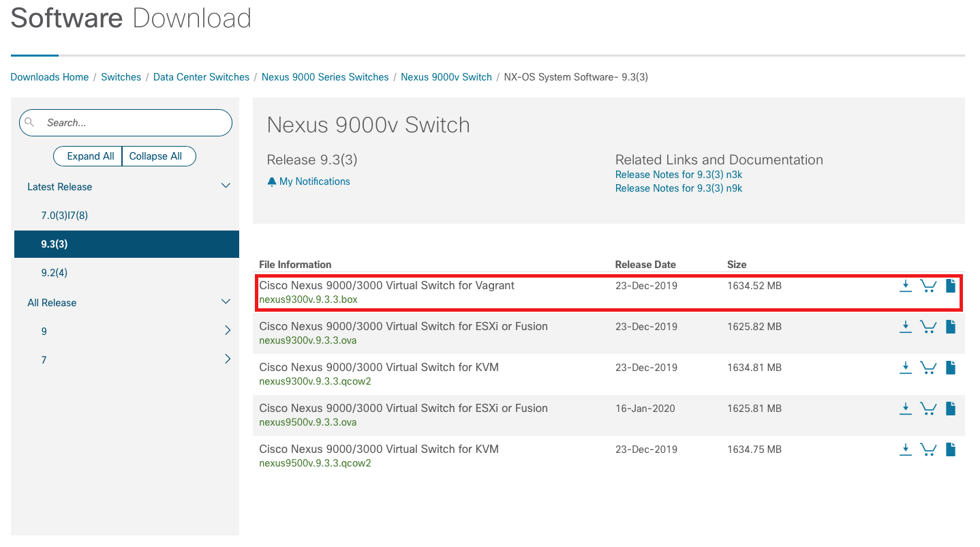Go to Nexus 9000 Series Switches breadcrumb

(x=325, y=77)
